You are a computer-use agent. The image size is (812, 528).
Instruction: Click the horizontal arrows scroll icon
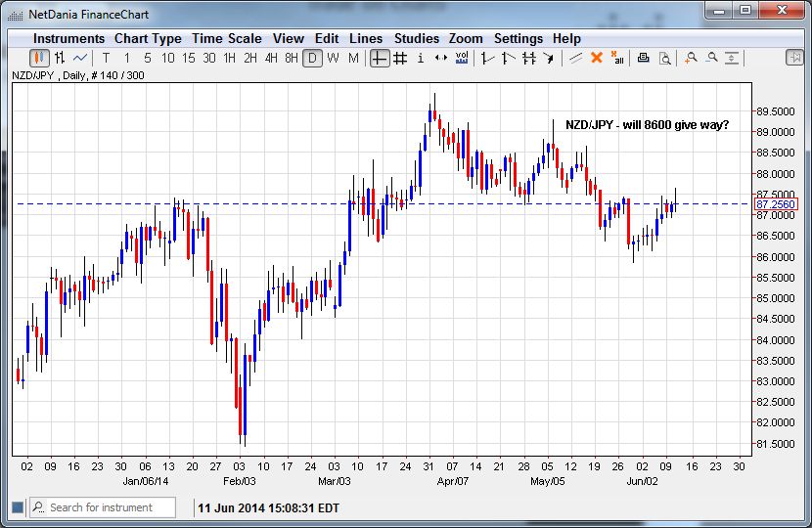pos(440,58)
